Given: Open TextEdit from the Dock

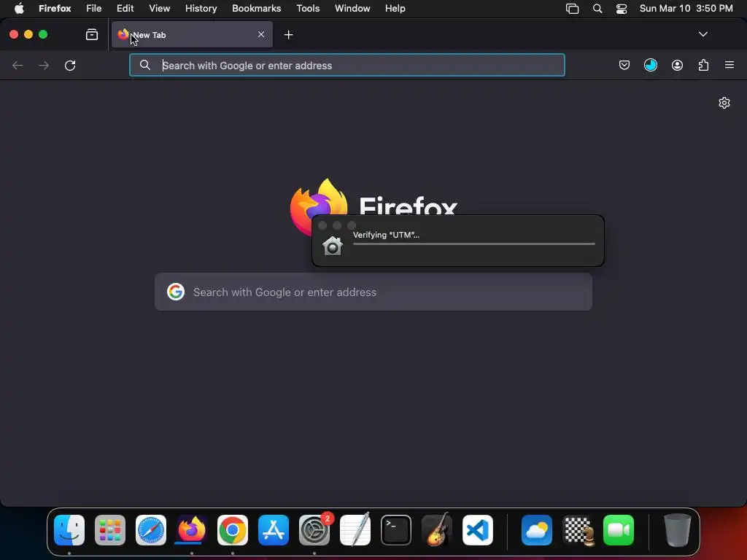Looking at the screenshot, I should tap(355, 530).
